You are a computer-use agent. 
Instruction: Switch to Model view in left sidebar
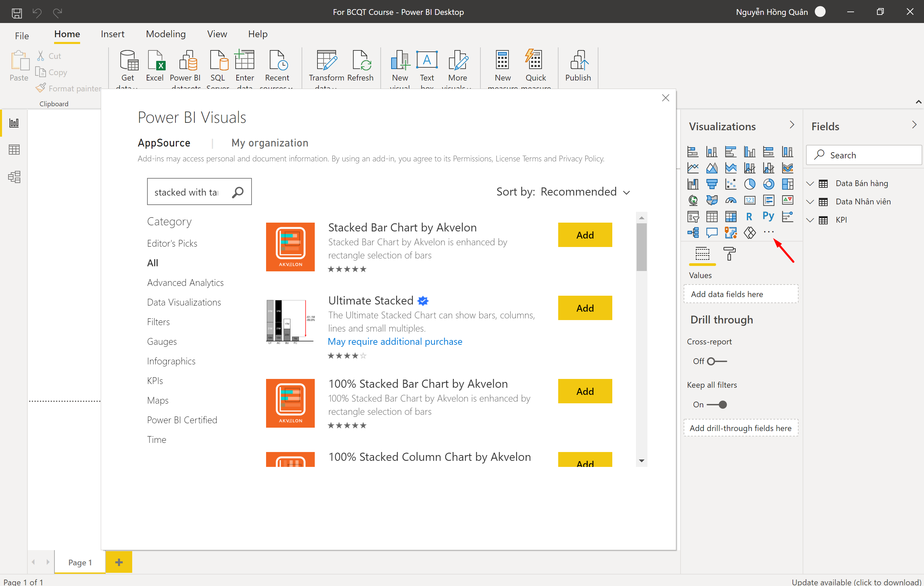click(x=14, y=177)
